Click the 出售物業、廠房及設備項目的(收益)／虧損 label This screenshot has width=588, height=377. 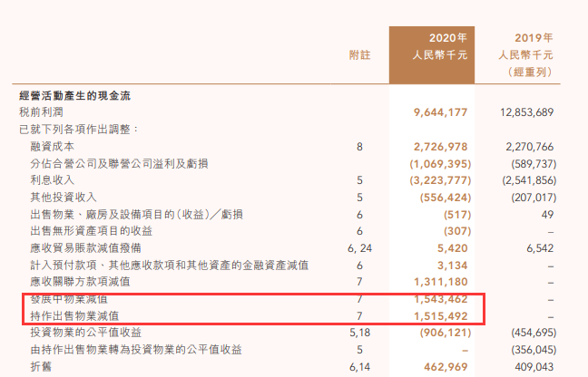tap(136, 215)
